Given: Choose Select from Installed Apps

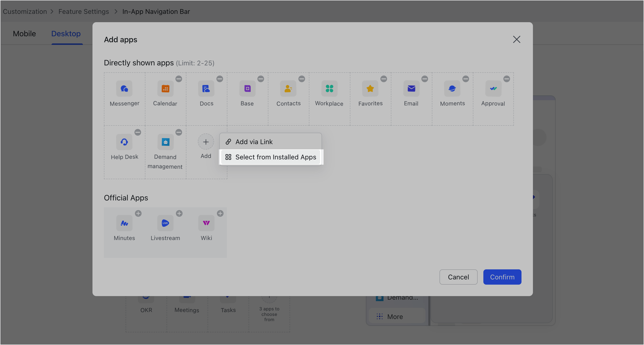Looking at the screenshot, I should (271, 157).
